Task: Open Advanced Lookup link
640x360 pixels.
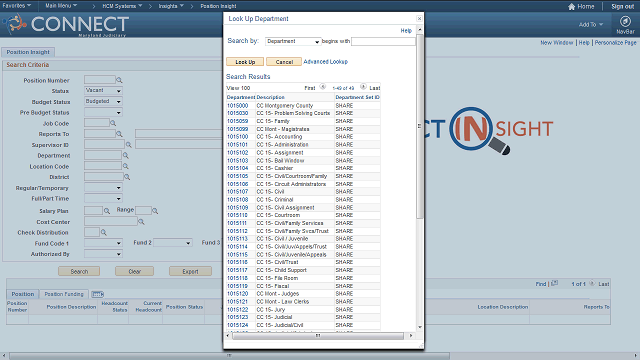Action: (325, 62)
